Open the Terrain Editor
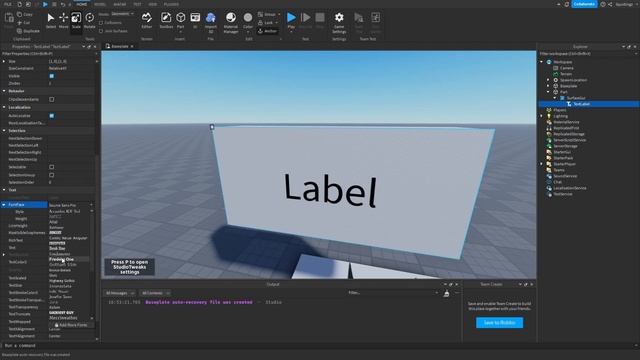This screenshot has width=640, height=360. [147, 20]
